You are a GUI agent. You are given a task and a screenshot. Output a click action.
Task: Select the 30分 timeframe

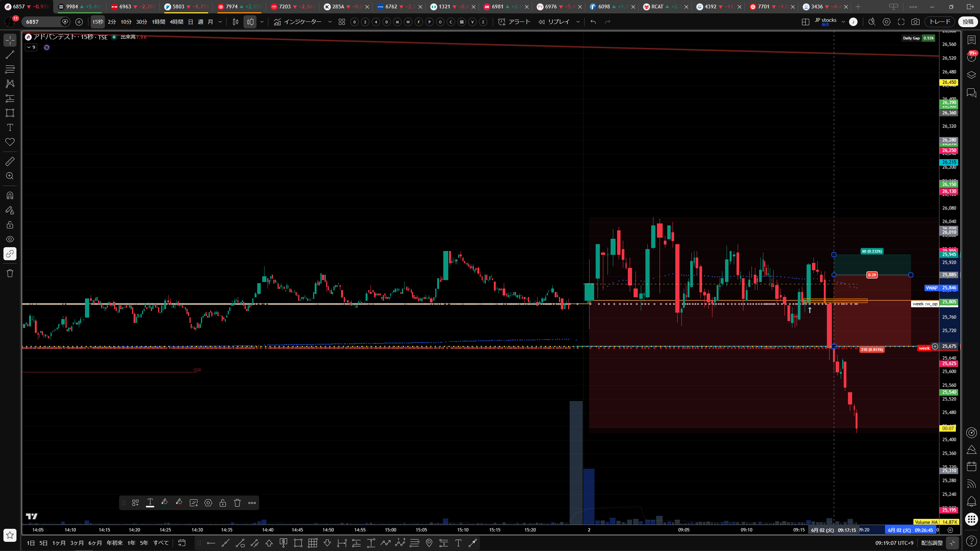142,22
